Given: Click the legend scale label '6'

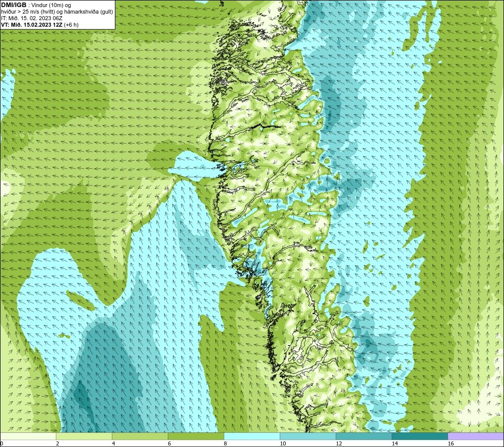Looking at the screenshot, I should click(169, 443).
